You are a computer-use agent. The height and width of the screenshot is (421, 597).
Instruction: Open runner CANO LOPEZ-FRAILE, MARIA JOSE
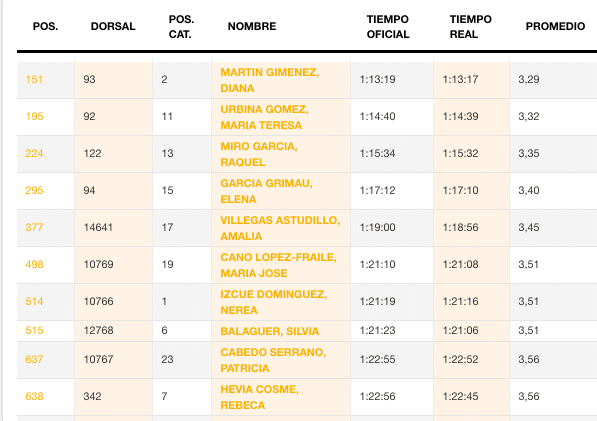pyautogui.click(x=278, y=265)
